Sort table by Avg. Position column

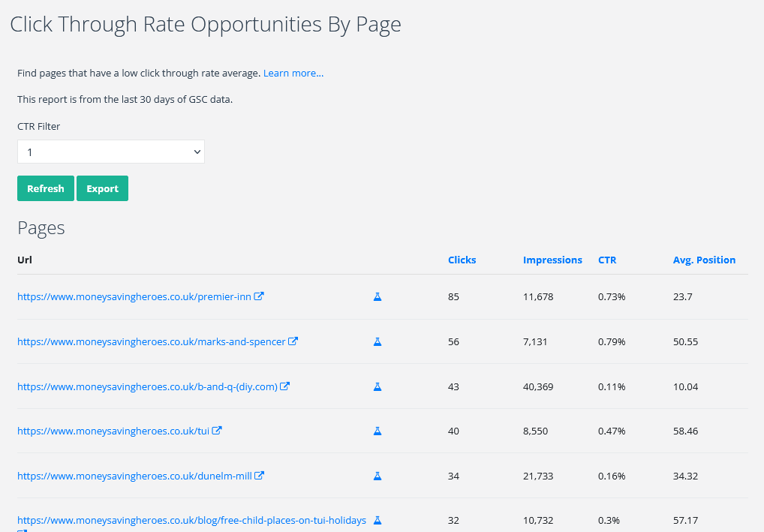pyautogui.click(x=704, y=260)
